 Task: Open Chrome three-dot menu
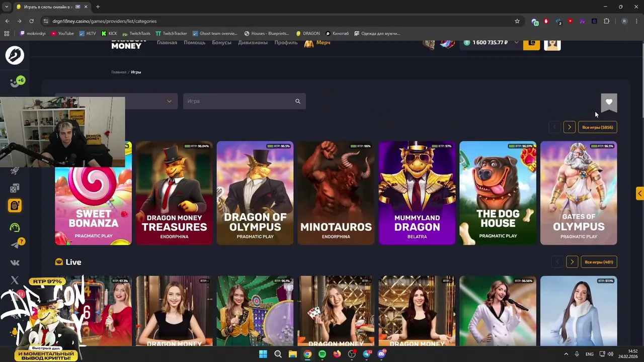tap(636, 21)
